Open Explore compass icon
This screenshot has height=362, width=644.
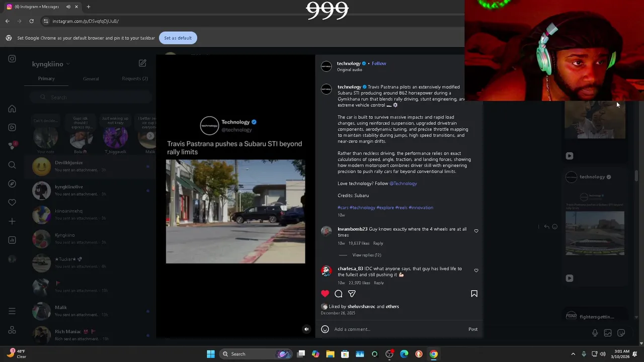pos(12,184)
